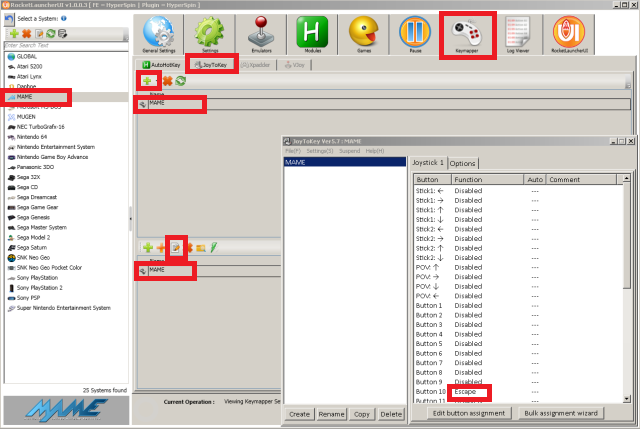Image resolution: width=640 pixels, height=429 pixels.
Task: Click Edit button assignment
Action: [469, 413]
